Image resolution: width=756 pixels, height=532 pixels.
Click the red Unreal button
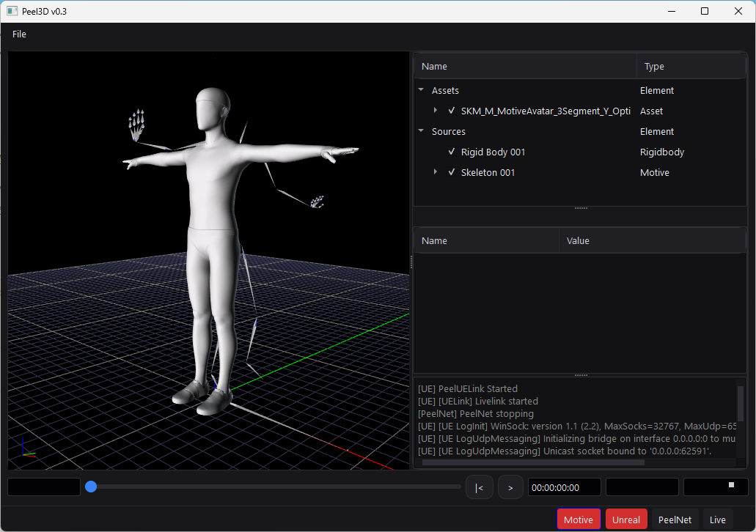coord(626,520)
